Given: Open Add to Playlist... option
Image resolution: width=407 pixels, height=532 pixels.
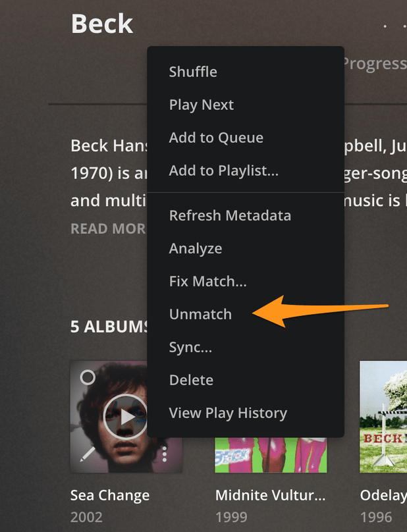Looking at the screenshot, I should coord(246,171).
